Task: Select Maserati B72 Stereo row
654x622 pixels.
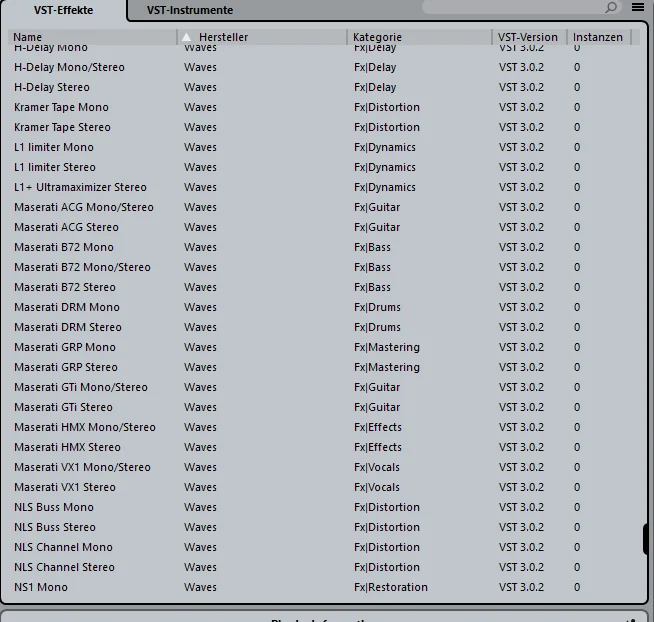Action: (x=324, y=287)
